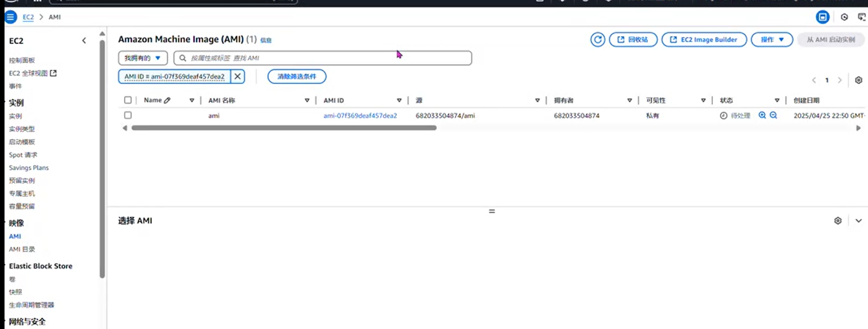This screenshot has height=329, width=868.
Task: Click the blue square icon in top bar
Action: pos(823,17)
